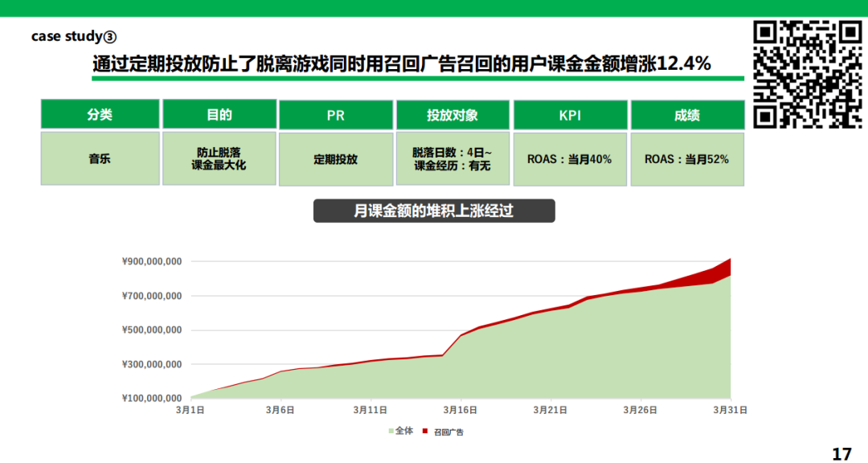This screenshot has height=463, width=868.
Task: Open the 定期投放 cell under PR
Action: click(x=335, y=158)
